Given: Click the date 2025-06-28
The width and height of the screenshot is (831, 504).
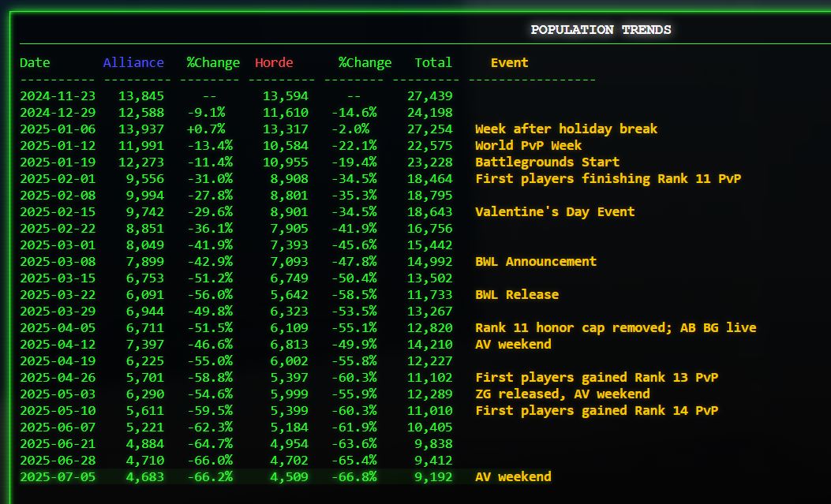Looking at the screenshot, I should (58, 460).
